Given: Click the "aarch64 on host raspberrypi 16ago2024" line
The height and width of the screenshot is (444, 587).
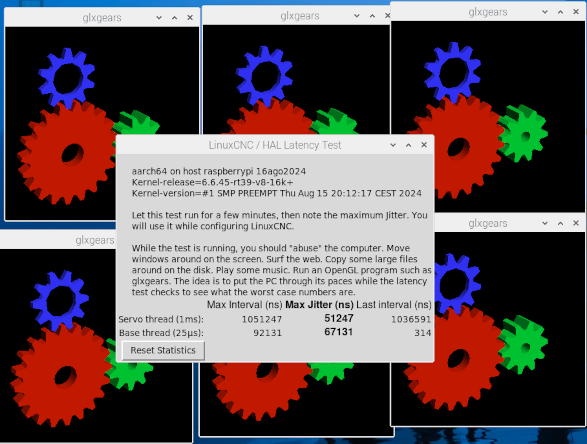Looking at the screenshot, I should 219,171.
